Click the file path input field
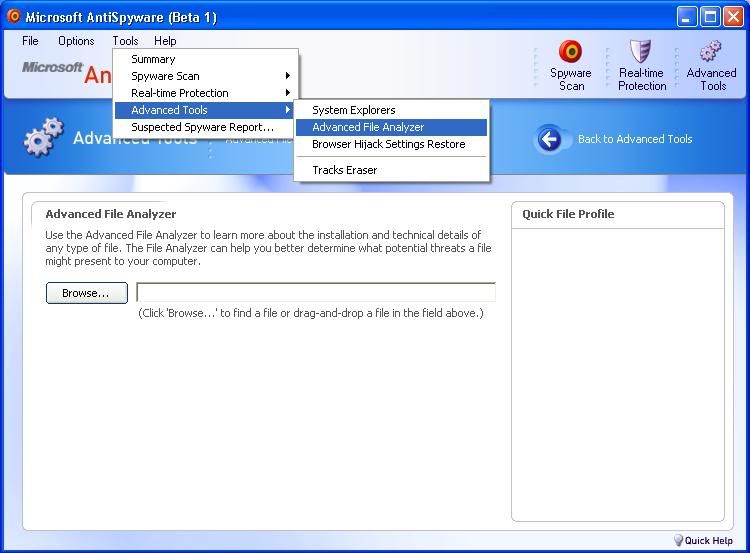 pos(316,292)
